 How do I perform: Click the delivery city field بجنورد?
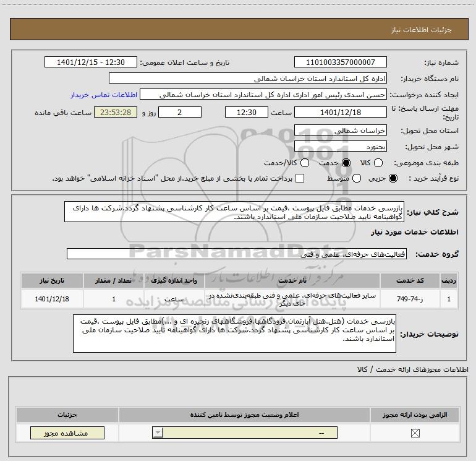(x=340, y=147)
